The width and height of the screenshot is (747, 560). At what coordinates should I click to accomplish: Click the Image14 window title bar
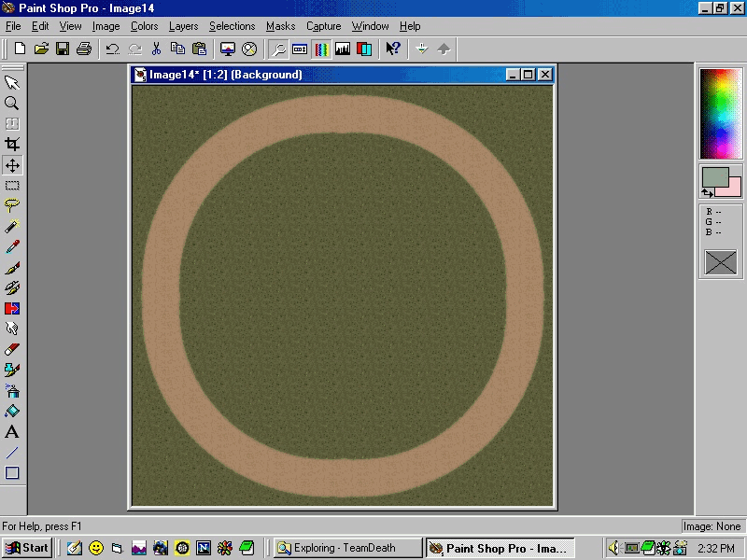tap(317, 75)
